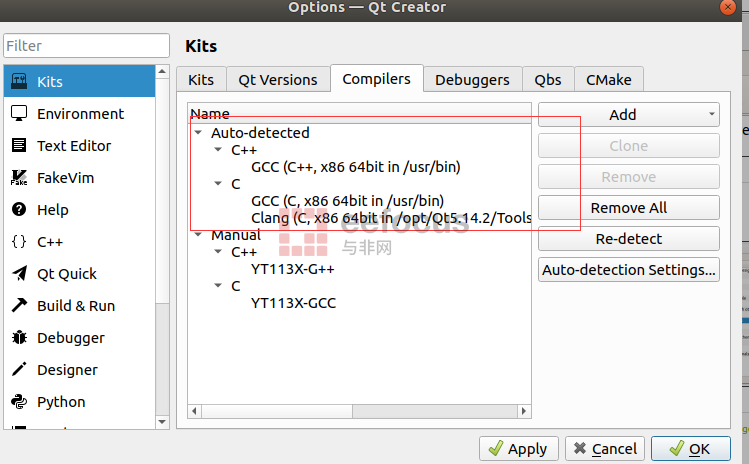Open the Environment settings category icon
749x464 pixels.
(x=18, y=114)
